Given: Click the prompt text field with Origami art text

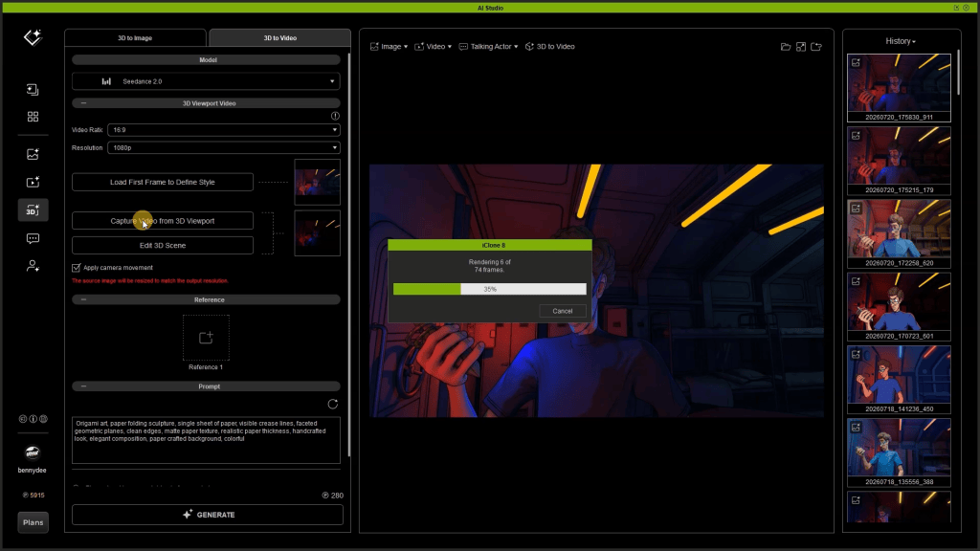Looking at the screenshot, I should pos(207,440).
